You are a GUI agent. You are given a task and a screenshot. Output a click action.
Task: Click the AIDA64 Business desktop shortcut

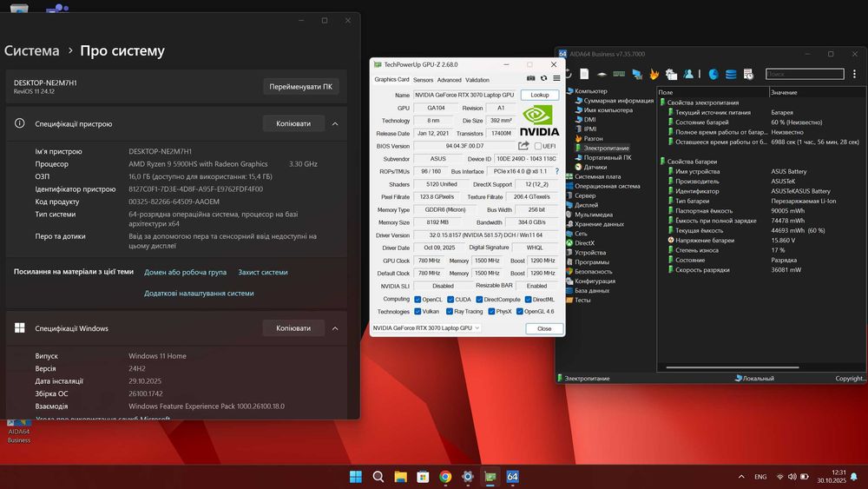(19, 432)
